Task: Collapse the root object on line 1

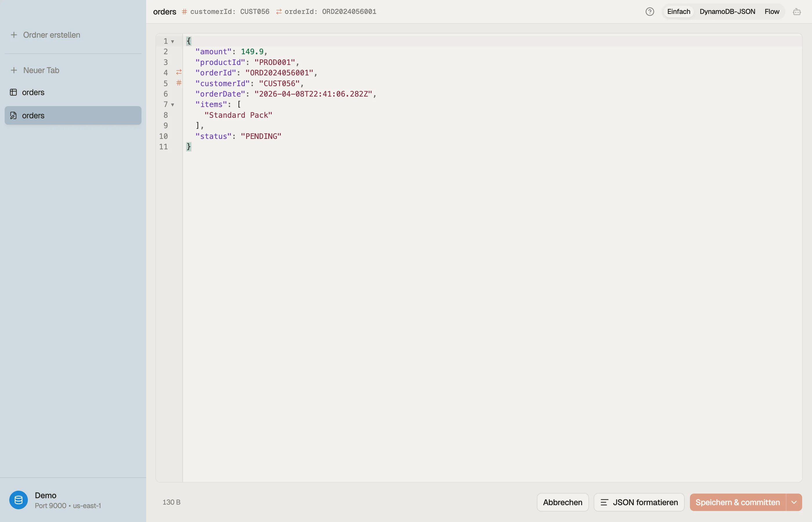Action: (x=173, y=42)
